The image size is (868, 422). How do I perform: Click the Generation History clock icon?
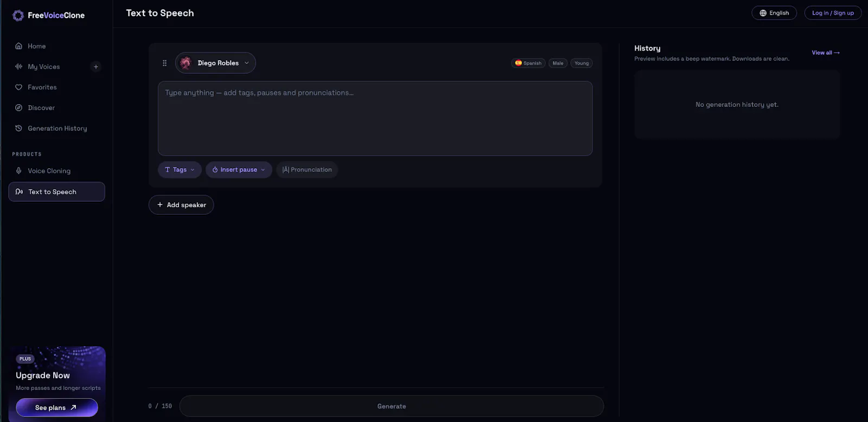pos(18,129)
